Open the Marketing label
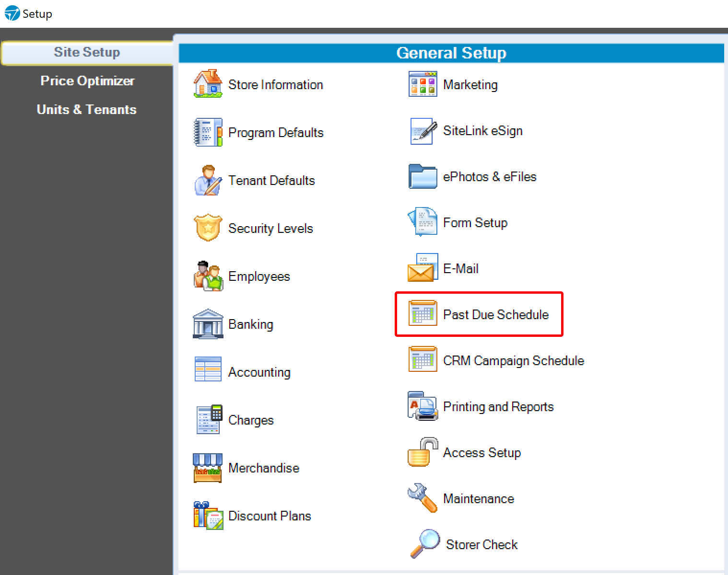Screen dimensions: 728x575 point(470,85)
